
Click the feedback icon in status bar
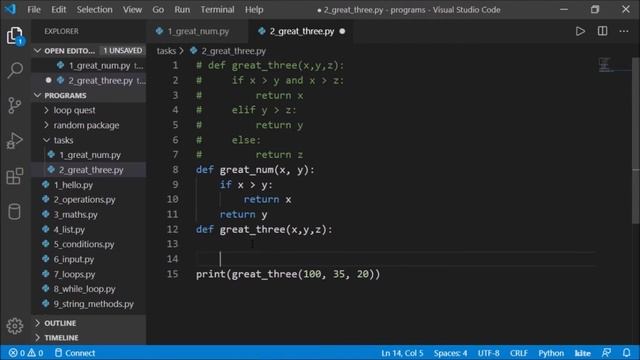coord(607,353)
